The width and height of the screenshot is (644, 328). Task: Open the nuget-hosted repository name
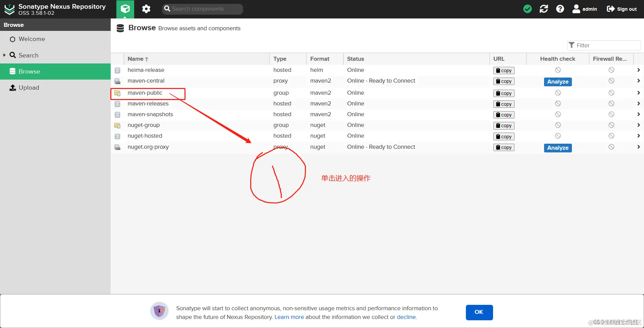(x=145, y=136)
